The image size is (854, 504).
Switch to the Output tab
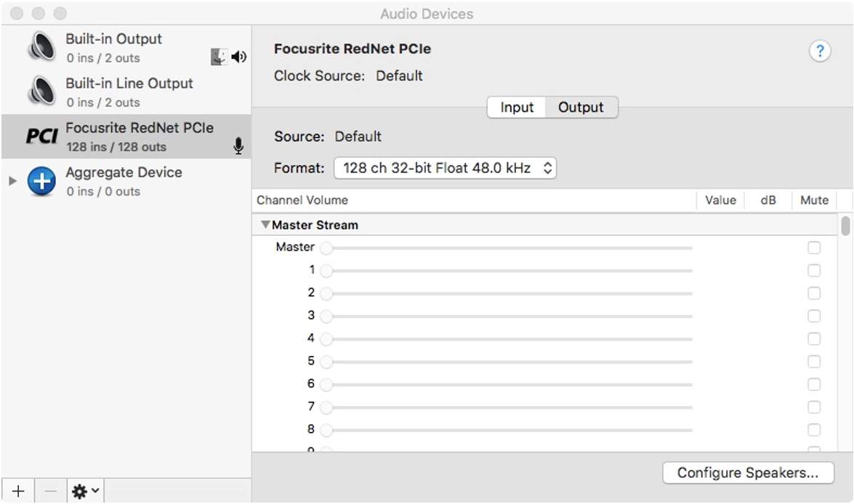coord(581,107)
